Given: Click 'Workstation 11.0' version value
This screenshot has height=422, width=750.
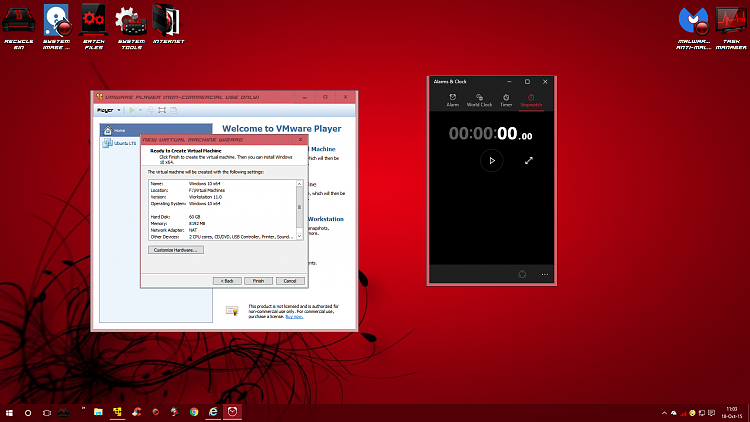Looking at the screenshot, I should point(205,197).
